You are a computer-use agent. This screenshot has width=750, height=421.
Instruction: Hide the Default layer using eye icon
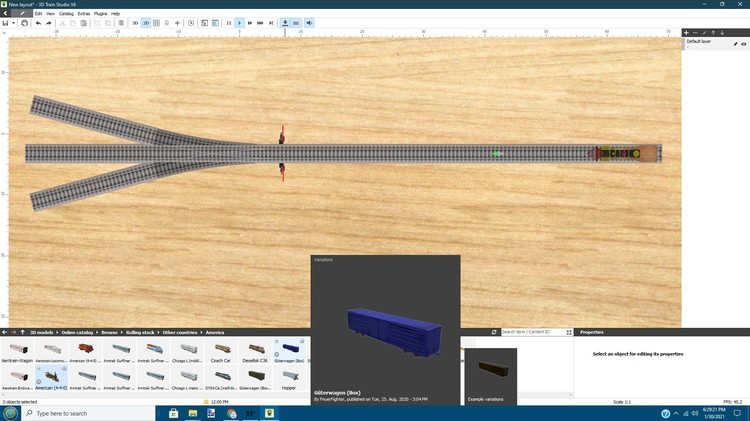(x=743, y=44)
